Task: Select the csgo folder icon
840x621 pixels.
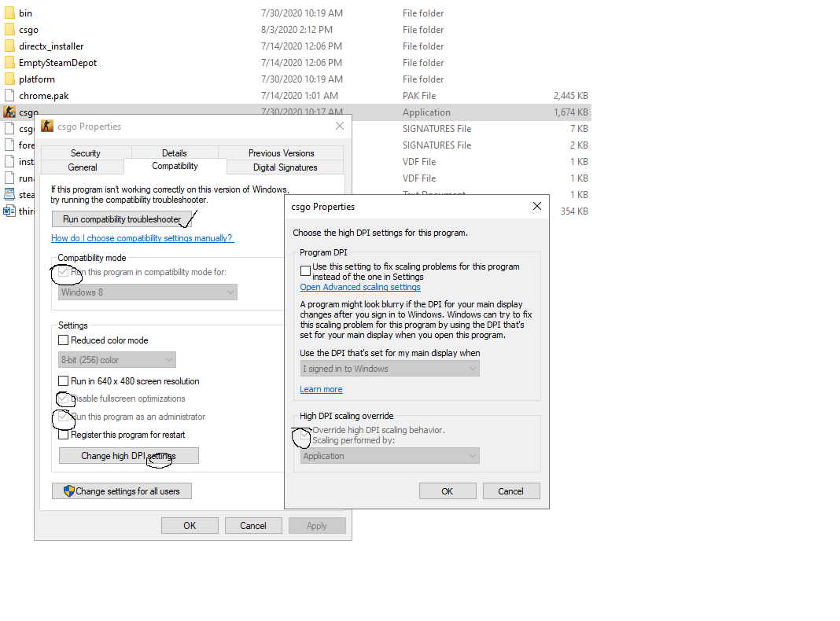Action: 9,29
